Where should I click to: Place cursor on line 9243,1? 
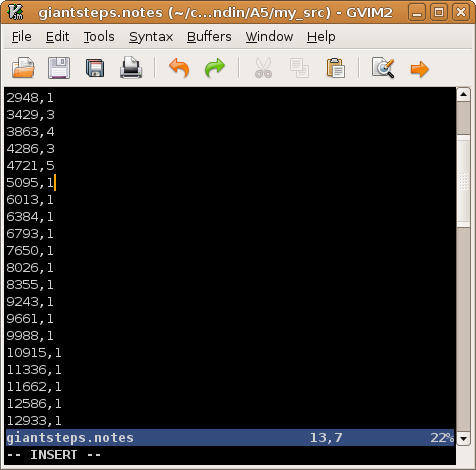30,302
